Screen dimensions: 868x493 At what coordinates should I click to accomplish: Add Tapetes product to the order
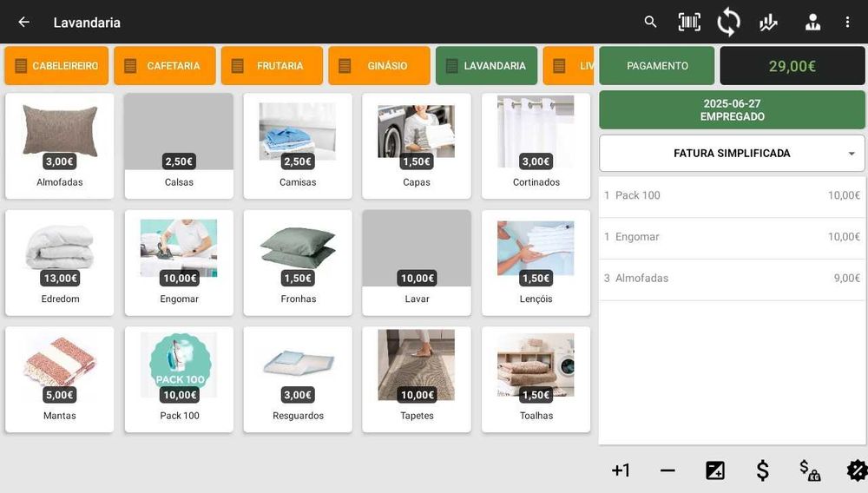(417, 379)
